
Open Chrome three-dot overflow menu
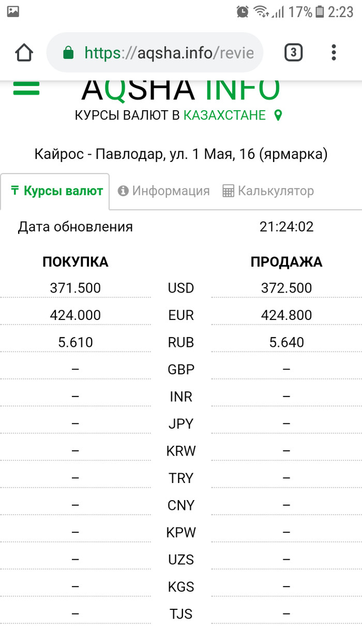[x=334, y=52]
